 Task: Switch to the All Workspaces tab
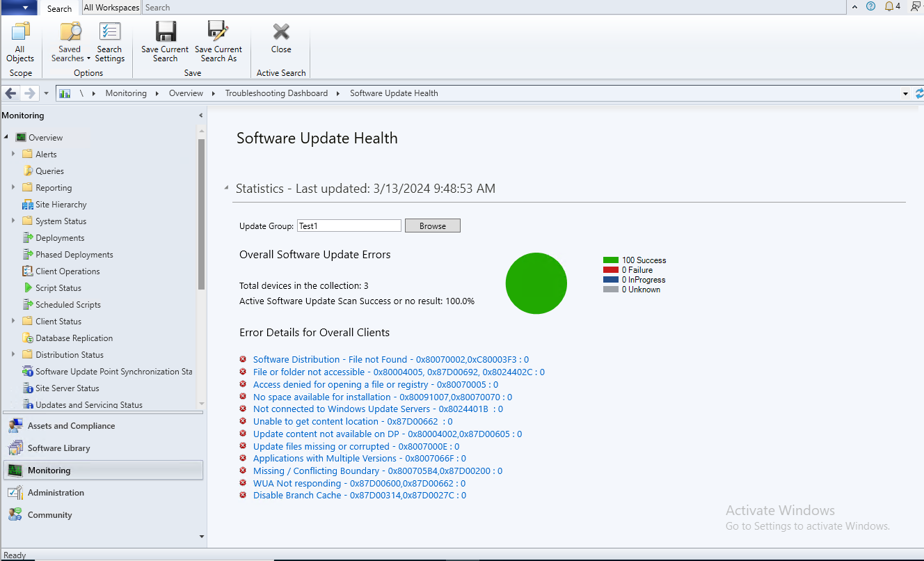(x=111, y=8)
